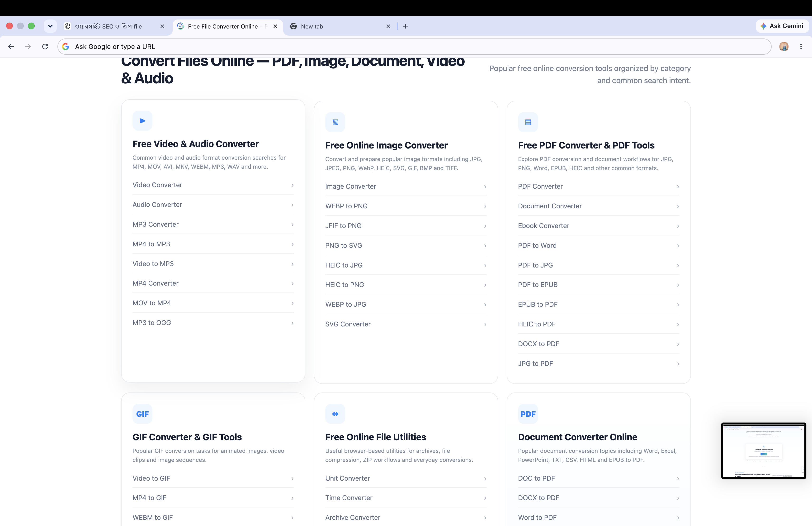Image resolution: width=812 pixels, height=526 pixels.
Task: Open the HEIC to PDF link
Action: [598, 324]
